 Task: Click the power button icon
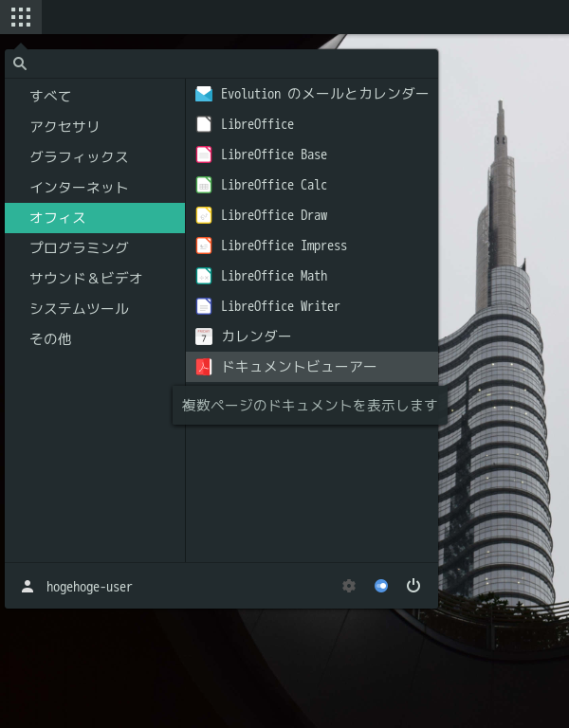click(x=413, y=586)
